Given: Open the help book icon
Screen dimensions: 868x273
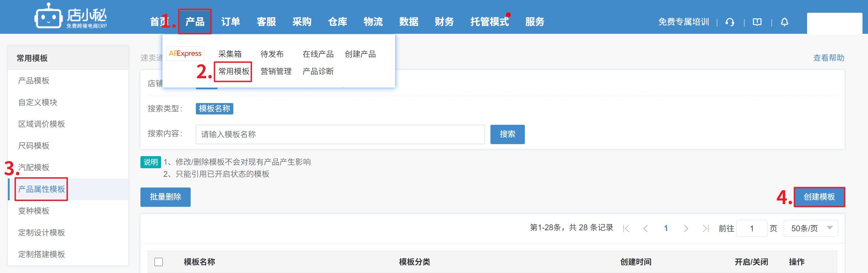Looking at the screenshot, I should click(x=757, y=22).
